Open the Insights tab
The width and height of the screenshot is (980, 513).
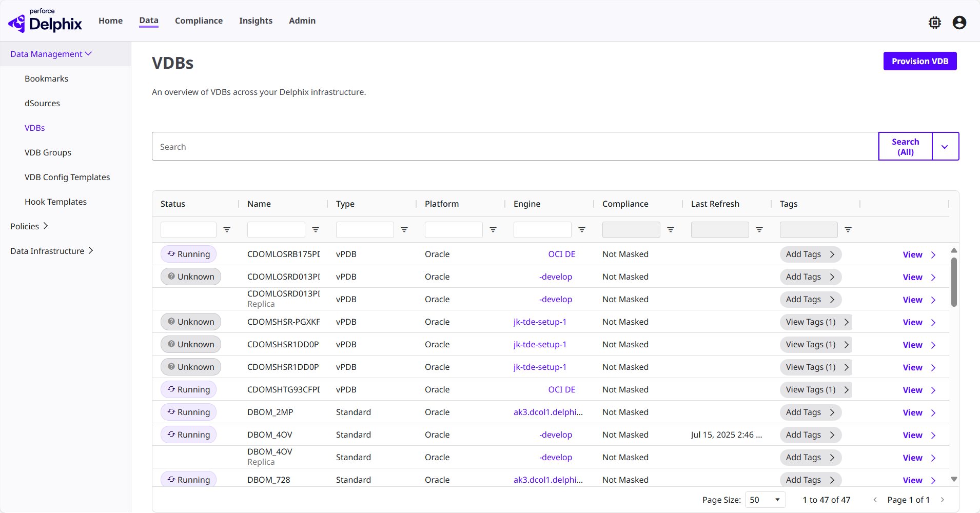(256, 21)
